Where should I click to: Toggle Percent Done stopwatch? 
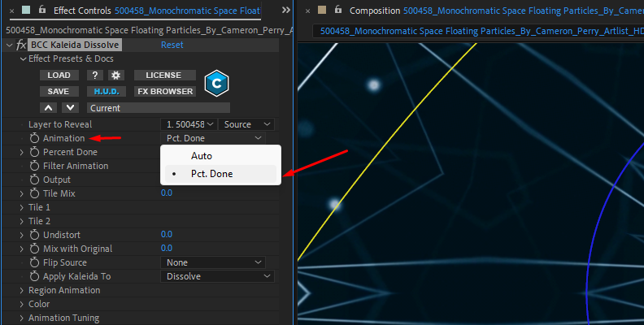34,152
